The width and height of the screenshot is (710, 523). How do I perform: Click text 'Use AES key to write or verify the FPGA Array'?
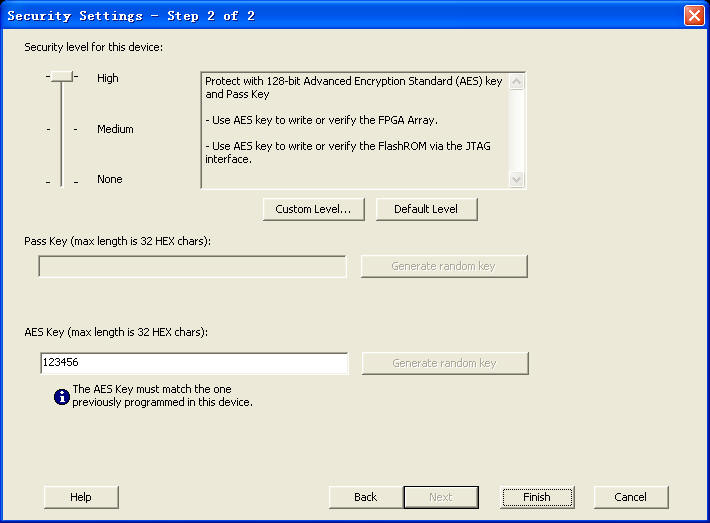click(324, 120)
